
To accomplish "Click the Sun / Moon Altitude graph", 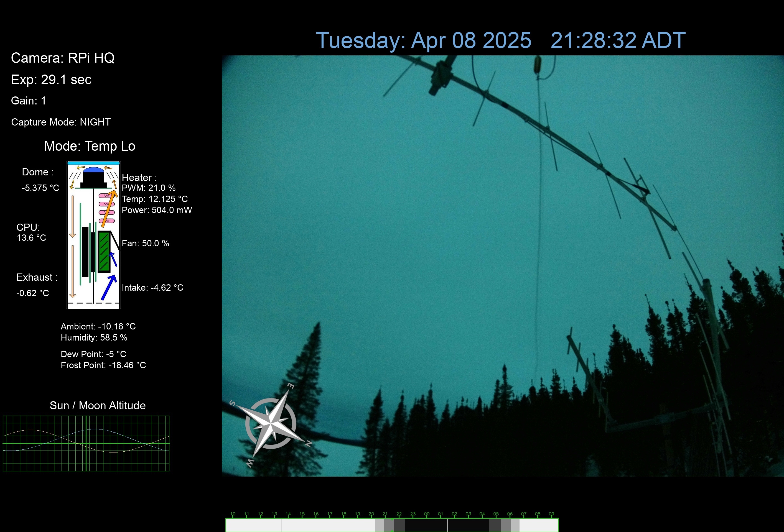I will [x=86, y=443].
